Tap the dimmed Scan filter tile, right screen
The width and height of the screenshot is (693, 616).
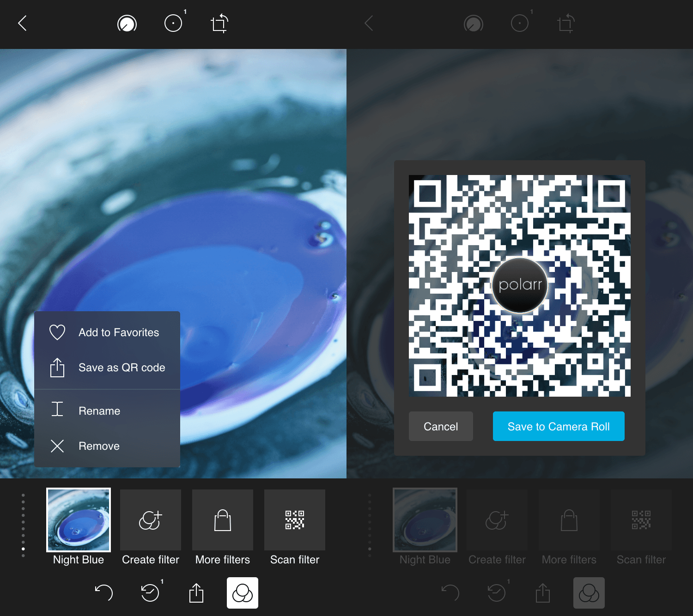tap(641, 520)
